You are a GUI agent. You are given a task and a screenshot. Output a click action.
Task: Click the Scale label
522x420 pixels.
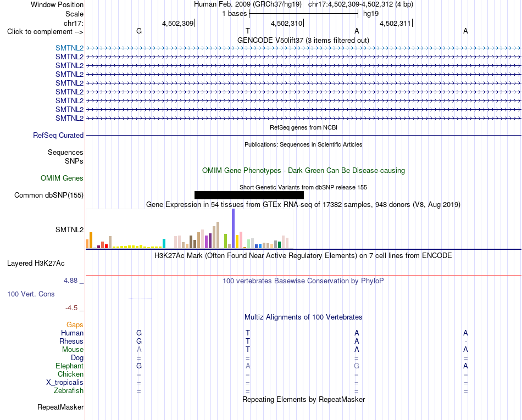74,14
